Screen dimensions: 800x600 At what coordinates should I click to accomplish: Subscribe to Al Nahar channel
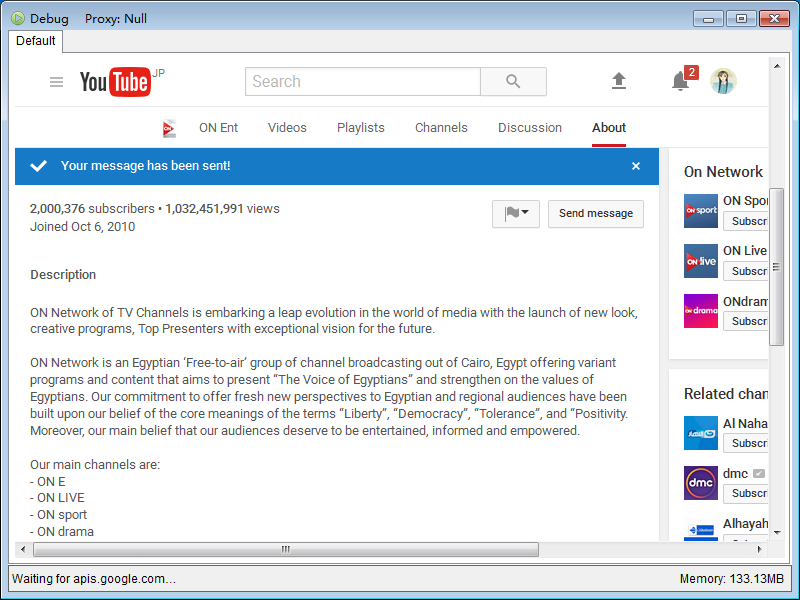pyautogui.click(x=746, y=443)
